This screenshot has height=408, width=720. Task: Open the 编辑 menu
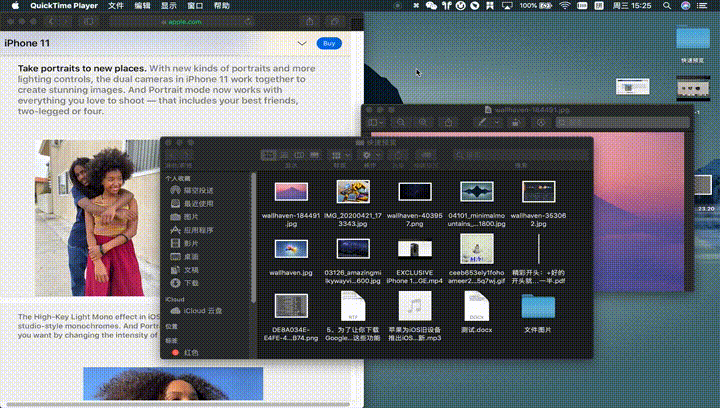[x=142, y=6]
